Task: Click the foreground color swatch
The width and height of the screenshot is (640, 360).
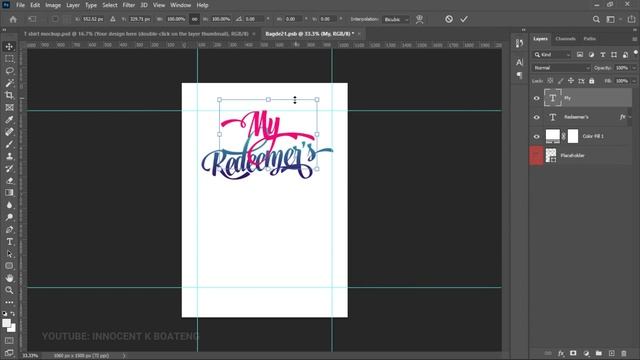Action: (7, 324)
